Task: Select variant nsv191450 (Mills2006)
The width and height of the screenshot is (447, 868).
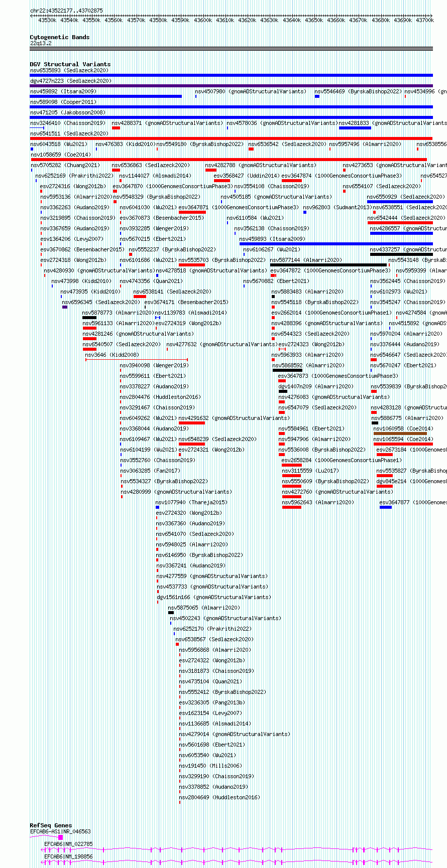Action: (210, 766)
